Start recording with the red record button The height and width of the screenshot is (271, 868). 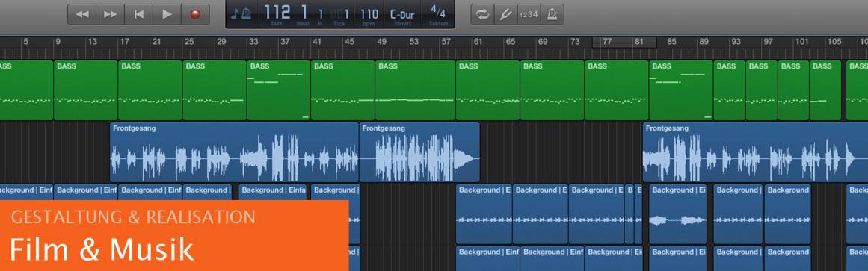(x=195, y=14)
